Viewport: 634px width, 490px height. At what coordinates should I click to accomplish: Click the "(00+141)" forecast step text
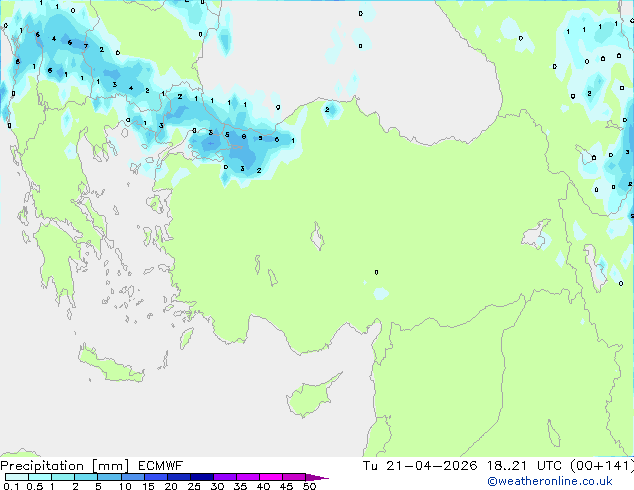pyautogui.click(x=602, y=466)
